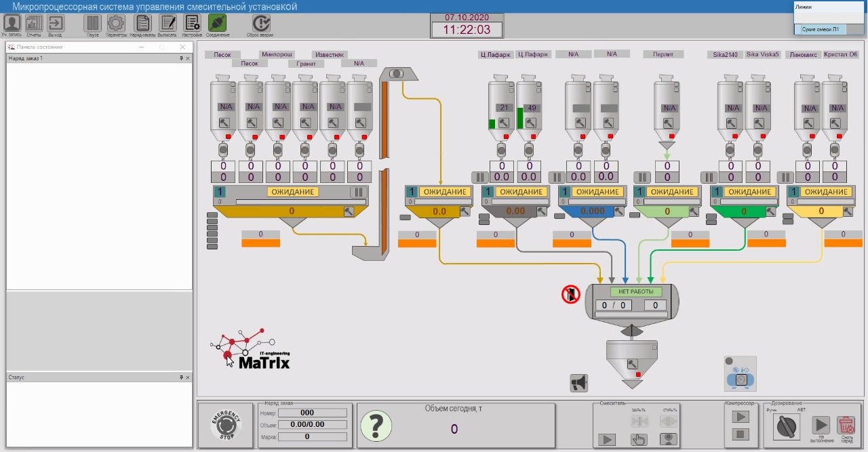Screen dimensions: 868x452
Task: Click the Пауза pause toolbar icon
Action: pos(93,23)
